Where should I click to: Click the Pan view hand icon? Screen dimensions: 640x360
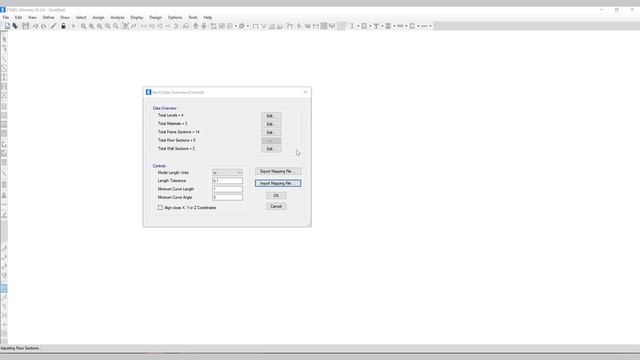pyautogui.click(x=125, y=26)
